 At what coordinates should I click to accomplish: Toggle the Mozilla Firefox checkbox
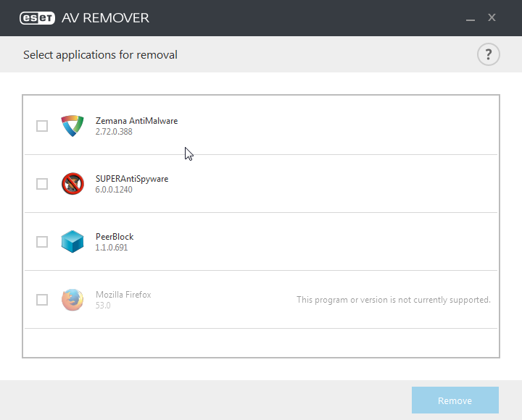[42, 300]
